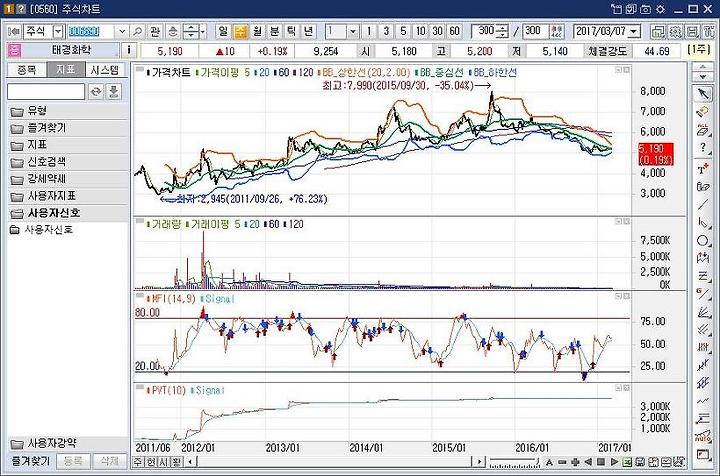
Task: Click the zoom-in plus icon in bottom toolbar
Action: pyautogui.click(x=575, y=462)
